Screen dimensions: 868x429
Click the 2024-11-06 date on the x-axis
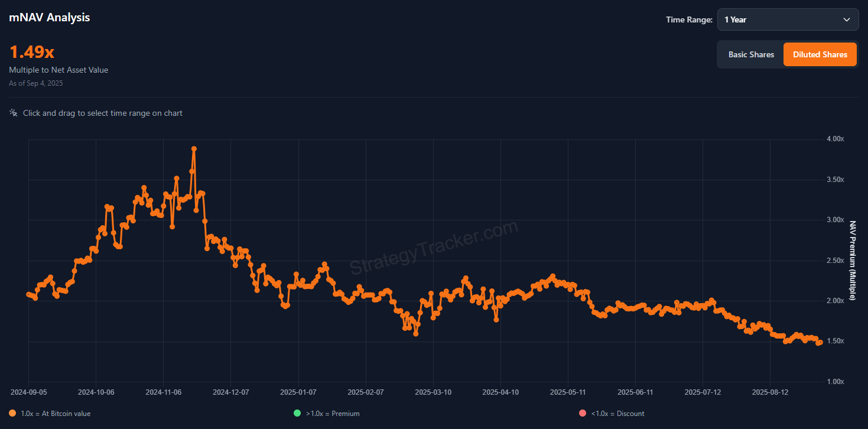coord(163,392)
